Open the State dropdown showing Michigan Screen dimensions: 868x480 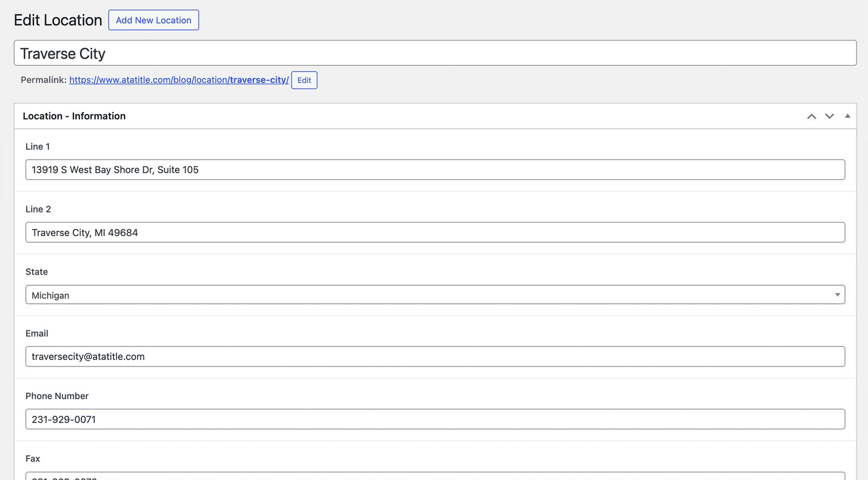click(x=434, y=295)
